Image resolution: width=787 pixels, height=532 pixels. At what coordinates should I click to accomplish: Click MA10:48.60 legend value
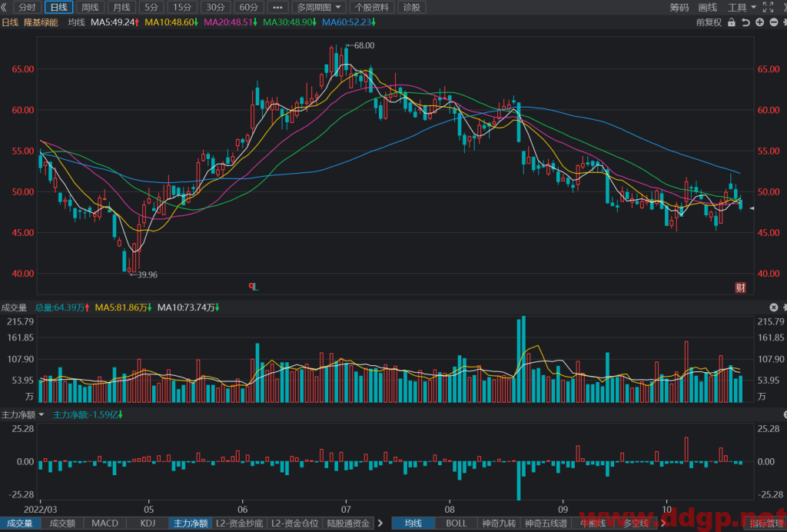171,22
